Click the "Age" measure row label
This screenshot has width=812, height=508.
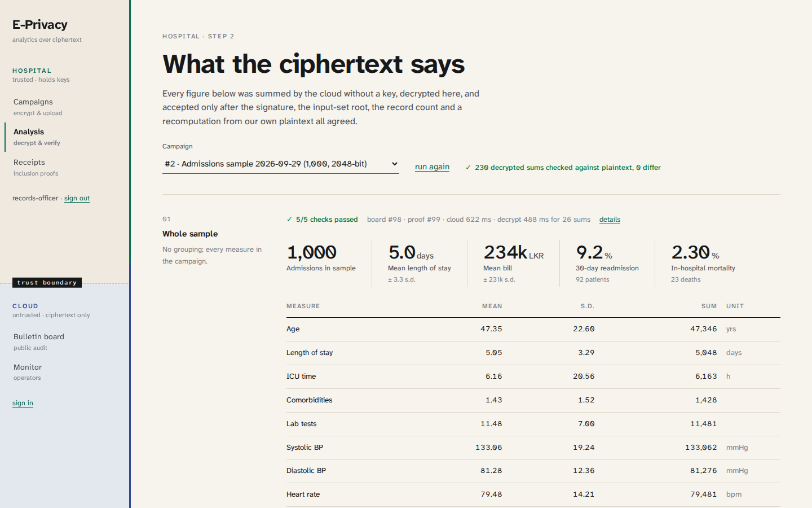[x=293, y=329]
